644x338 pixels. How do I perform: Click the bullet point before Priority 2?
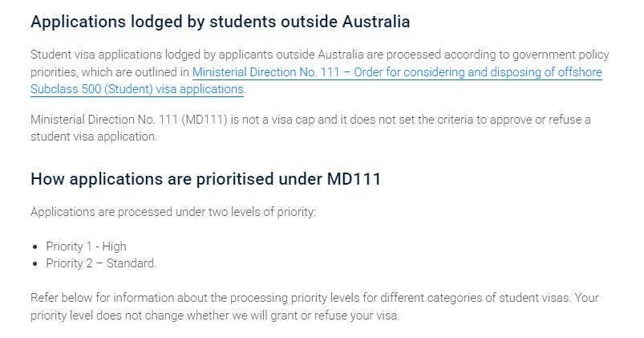[x=36, y=263]
